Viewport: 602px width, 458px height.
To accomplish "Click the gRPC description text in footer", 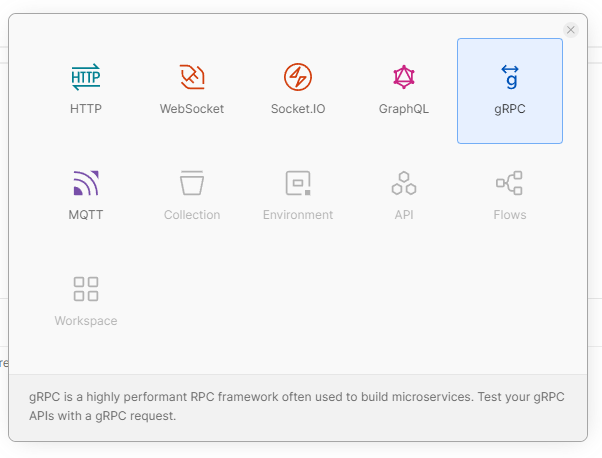I will (297, 406).
